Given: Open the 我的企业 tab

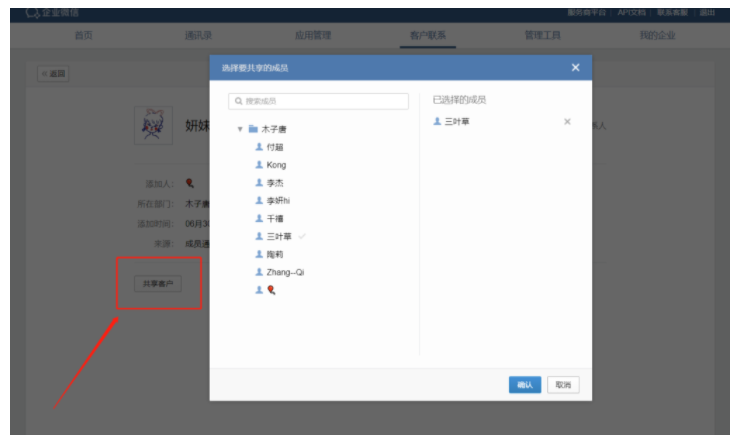Looking at the screenshot, I should point(657,35).
